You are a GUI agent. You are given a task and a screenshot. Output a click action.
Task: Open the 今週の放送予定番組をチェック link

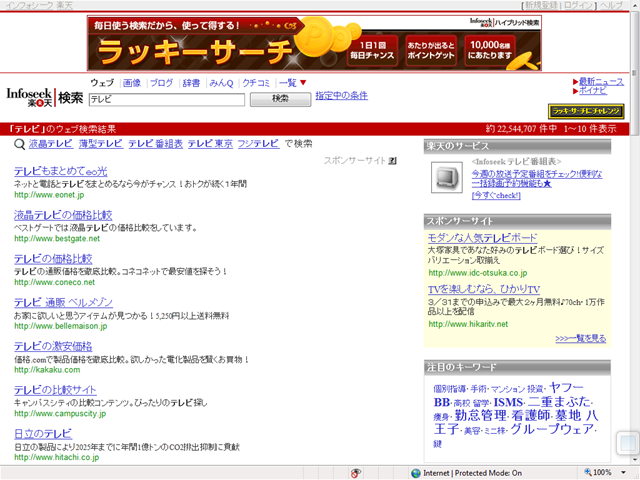pyautogui.click(x=537, y=179)
